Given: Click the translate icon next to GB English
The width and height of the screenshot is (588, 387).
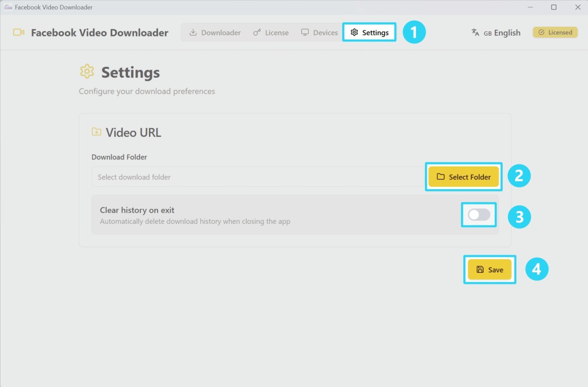Looking at the screenshot, I should tap(475, 32).
